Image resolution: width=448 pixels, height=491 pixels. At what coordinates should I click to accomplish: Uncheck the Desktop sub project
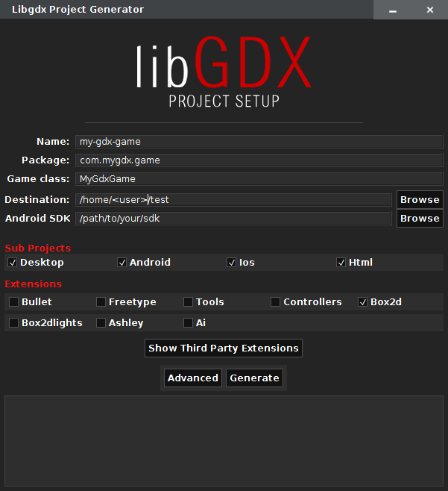[x=12, y=263]
